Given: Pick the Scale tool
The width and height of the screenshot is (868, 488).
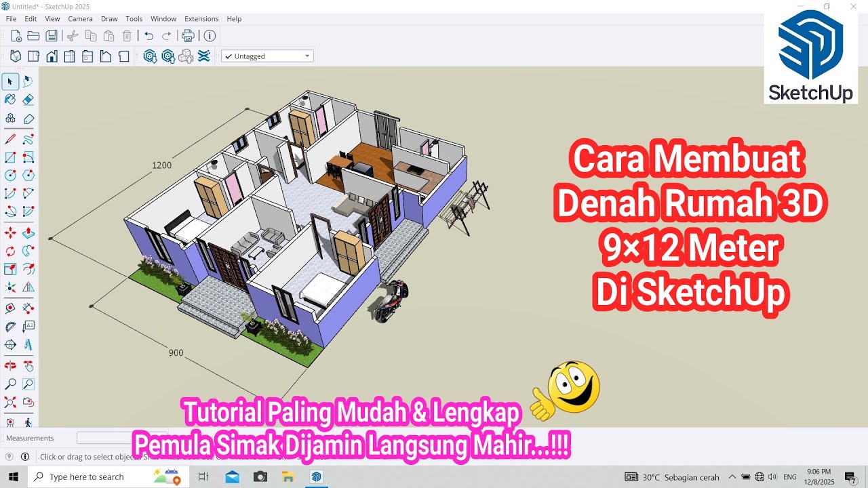Looking at the screenshot, I should (x=10, y=269).
